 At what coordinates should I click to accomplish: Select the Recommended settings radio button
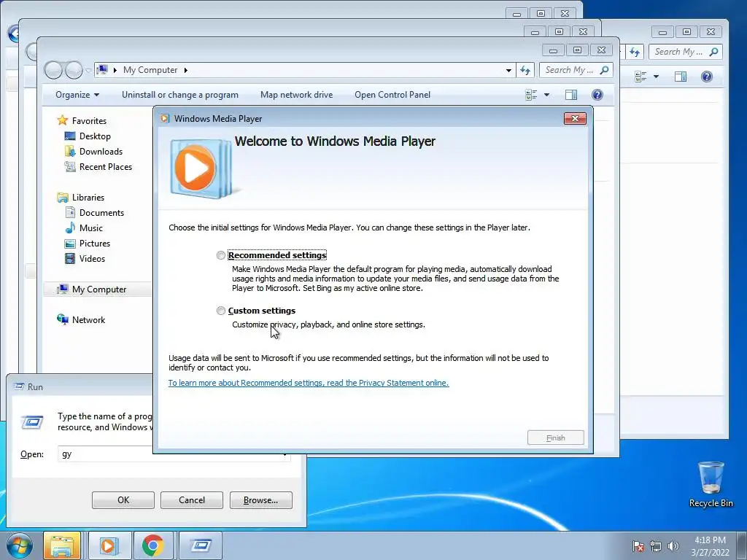pyautogui.click(x=220, y=255)
